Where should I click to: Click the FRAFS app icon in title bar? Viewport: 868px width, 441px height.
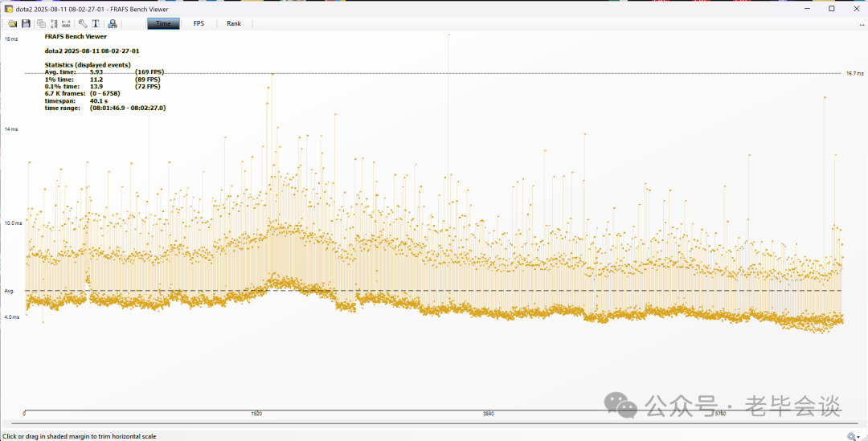pos(9,9)
